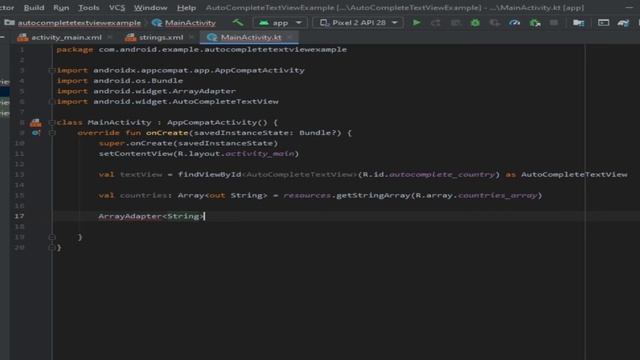Open the Build menu
640x360 pixels.
coord(34,8)
